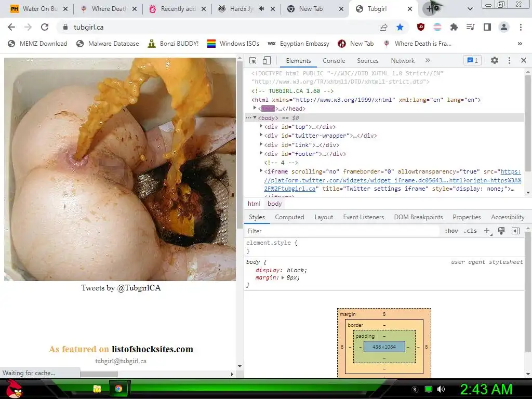The height and width of the screenshot is (399, 532).
Task: View site info via the lock icon
Action: pos(65,27)
